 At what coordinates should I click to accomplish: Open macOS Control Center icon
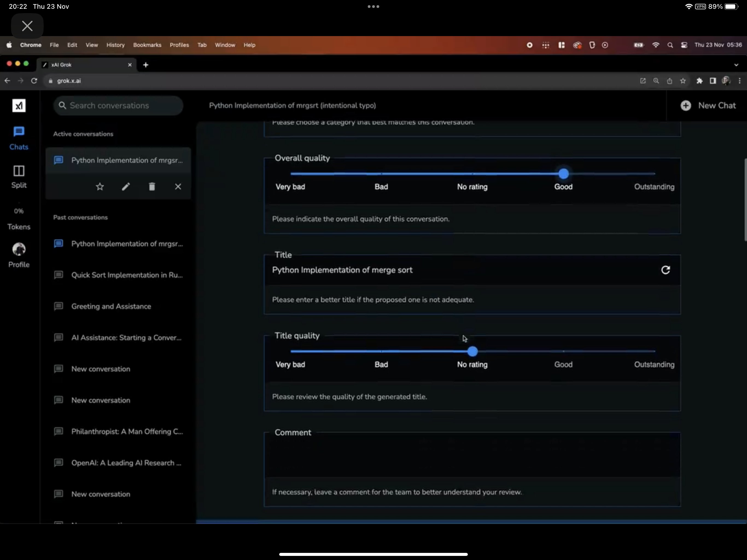point(684,45)
